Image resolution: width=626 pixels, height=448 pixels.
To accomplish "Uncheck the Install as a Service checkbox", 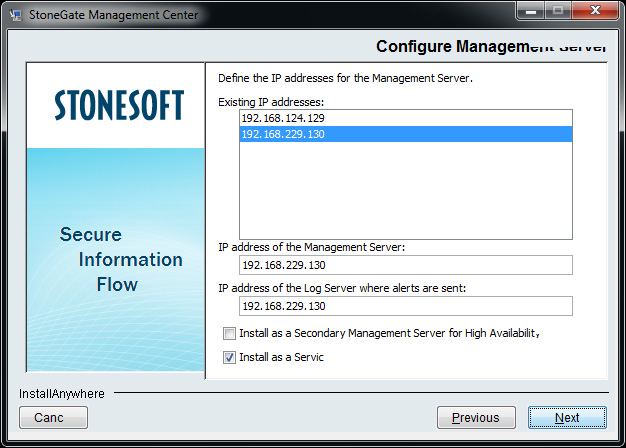I will coord(230,357).
